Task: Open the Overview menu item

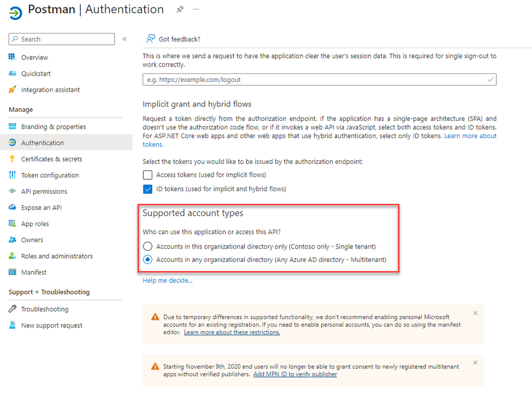Action: point(35,57)
